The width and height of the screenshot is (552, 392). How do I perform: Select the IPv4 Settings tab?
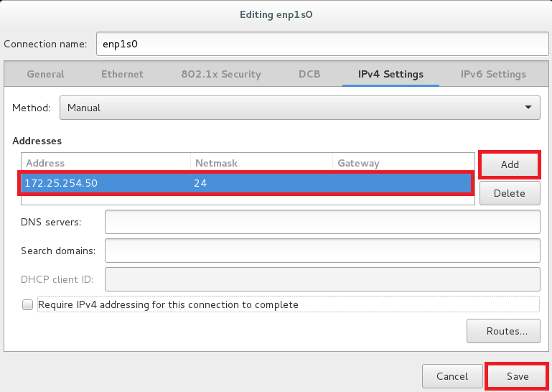[390, 74]
